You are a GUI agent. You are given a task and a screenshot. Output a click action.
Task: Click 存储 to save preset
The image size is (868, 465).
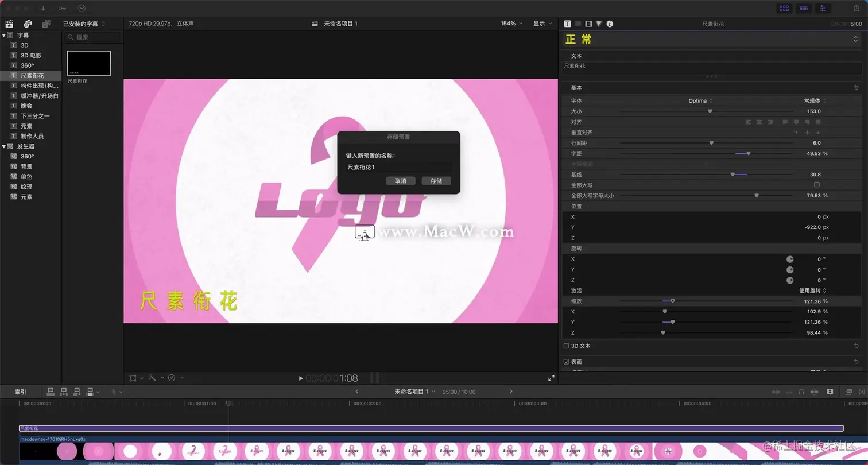pos(436,181)
